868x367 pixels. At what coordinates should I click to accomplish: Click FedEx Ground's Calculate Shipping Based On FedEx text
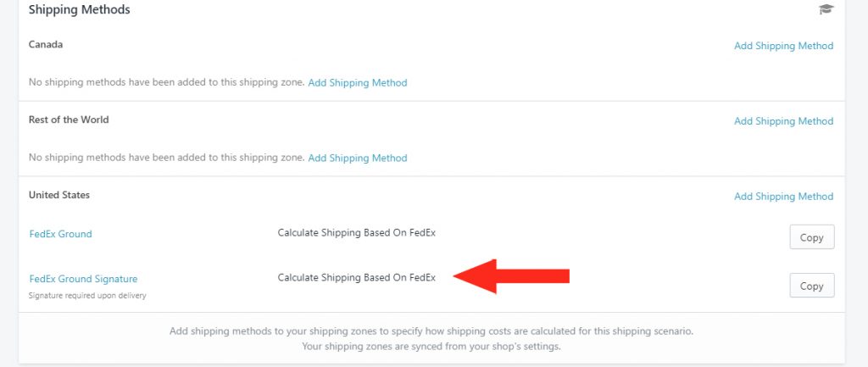point(357,232)
